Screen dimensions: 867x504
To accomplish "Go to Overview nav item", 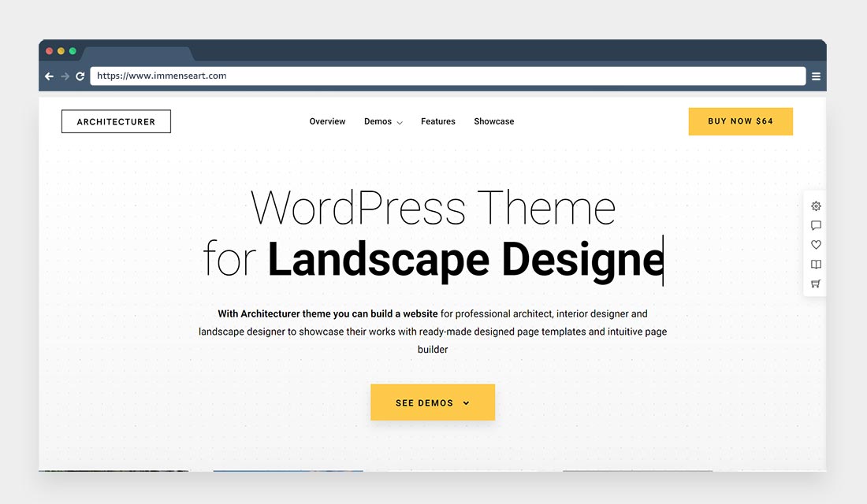I will point(327,121).
